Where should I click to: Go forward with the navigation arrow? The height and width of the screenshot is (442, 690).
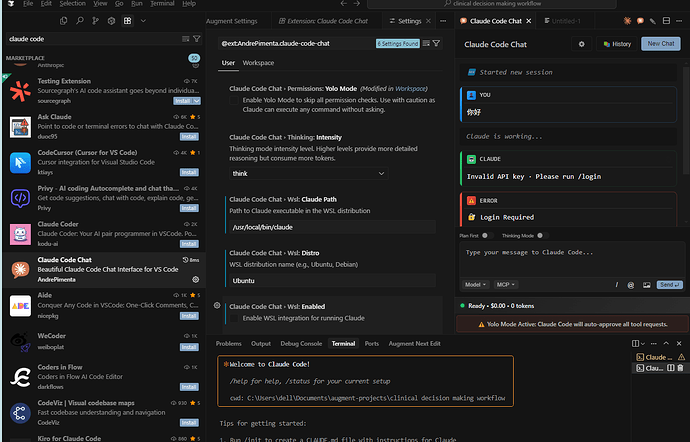click(x=357, y=4)
